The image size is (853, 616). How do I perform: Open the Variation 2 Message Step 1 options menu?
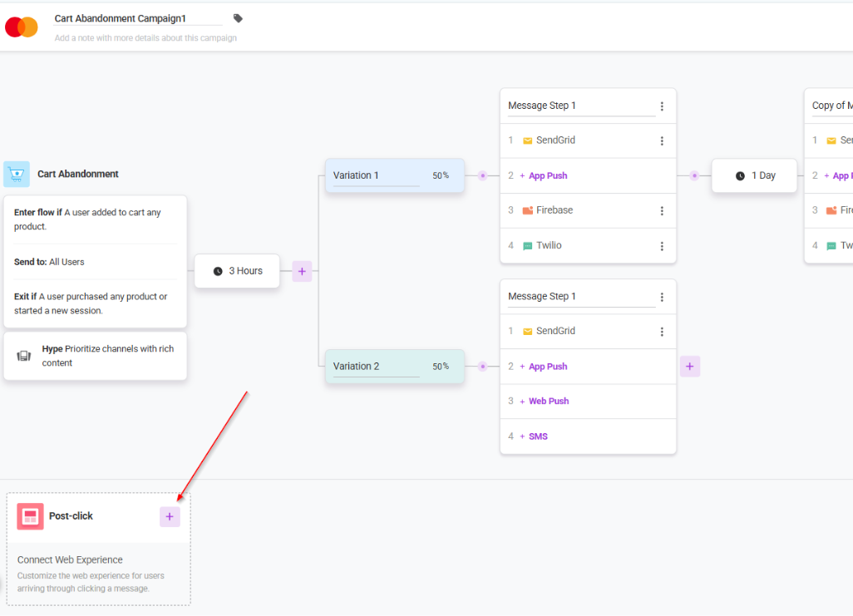pyautogui.click(x=662, y=297)
